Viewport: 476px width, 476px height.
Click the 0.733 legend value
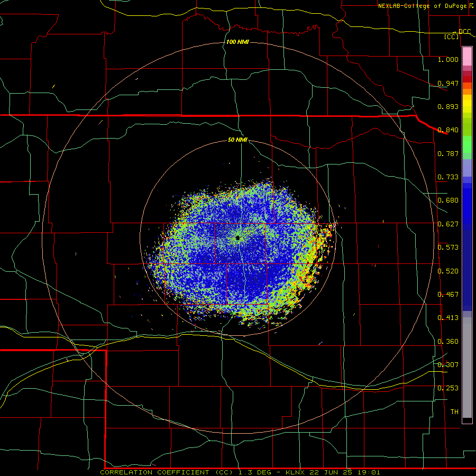coord(448,177)
